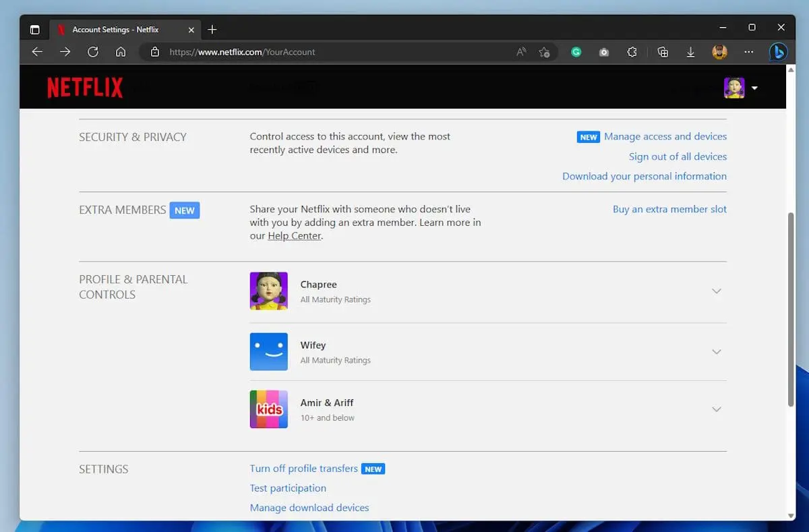Open the Bing chat sidebar icon
809x532 pixels.
(778, 52)
